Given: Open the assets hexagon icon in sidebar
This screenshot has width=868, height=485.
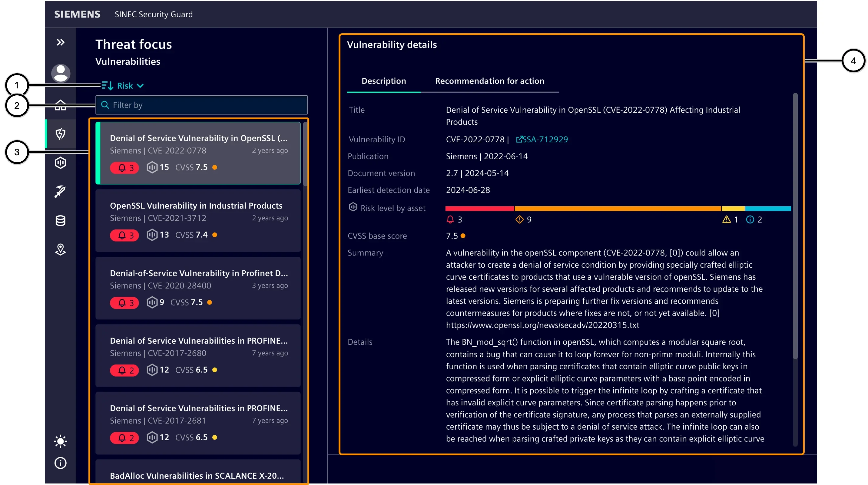Looking at the screenshot, I should coord(61,163).
